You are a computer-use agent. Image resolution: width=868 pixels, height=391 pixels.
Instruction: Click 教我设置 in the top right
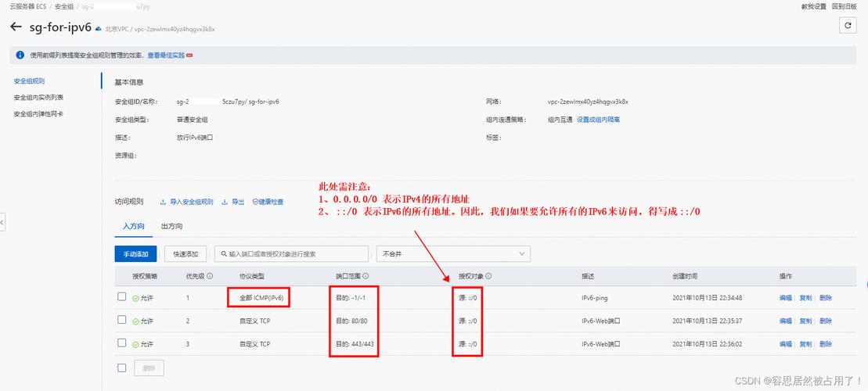point(814,6)
